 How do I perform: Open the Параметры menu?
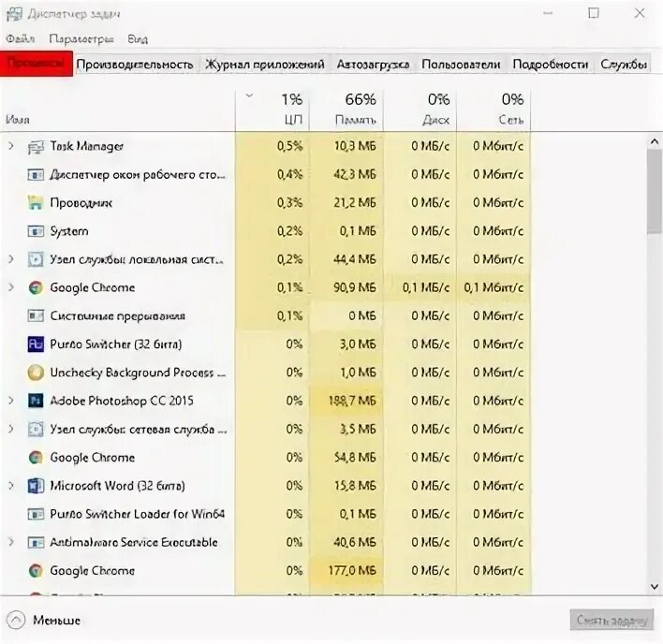(81, 39)
